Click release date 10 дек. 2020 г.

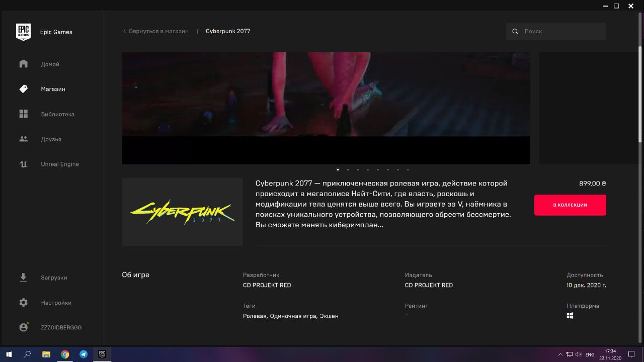[586, 285]
